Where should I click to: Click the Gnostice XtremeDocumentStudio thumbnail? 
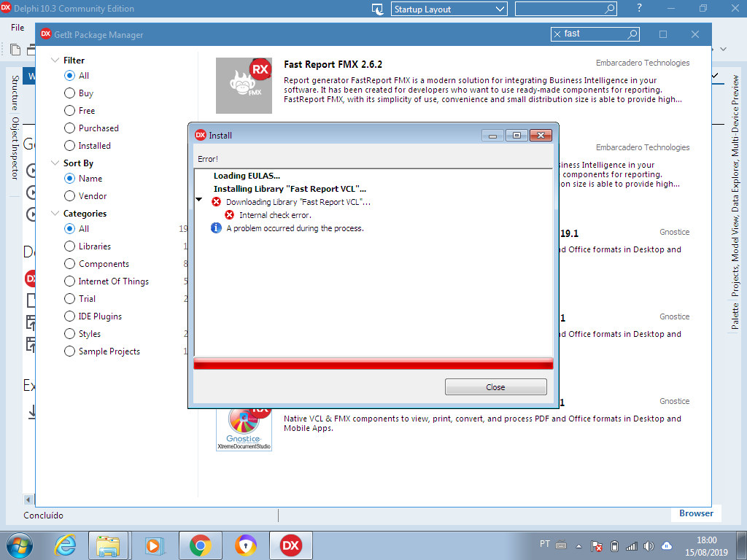coord(244,429)
